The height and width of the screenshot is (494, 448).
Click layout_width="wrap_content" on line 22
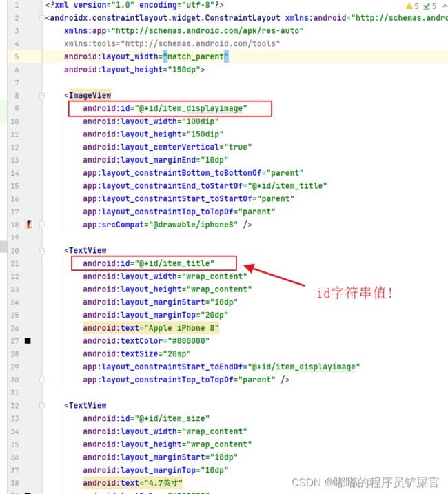(x=165, y=276)
